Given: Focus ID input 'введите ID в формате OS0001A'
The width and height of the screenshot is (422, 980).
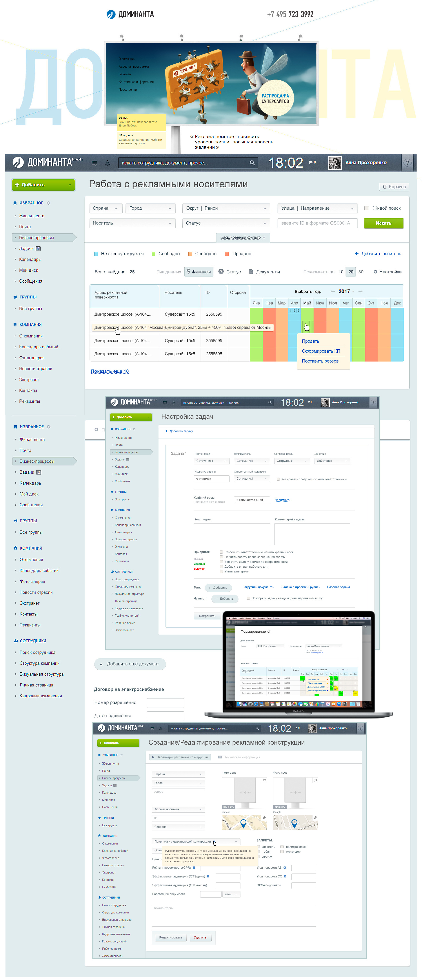Looking at the screenshot, I should tap(317, 223).
